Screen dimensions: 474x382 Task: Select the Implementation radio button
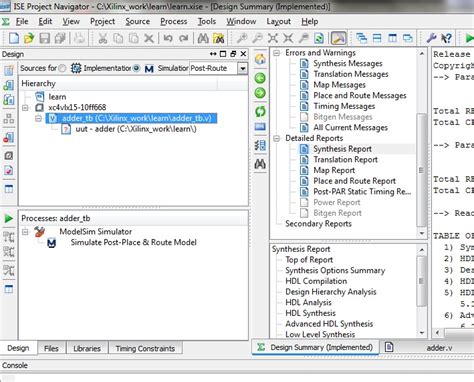[x=62, y=68]
